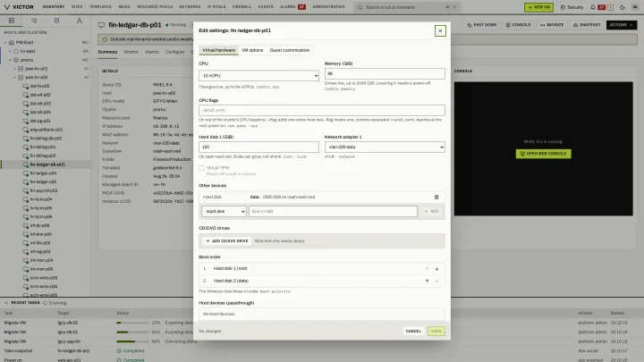Click the Cancel button
This screenshot has height=362, width=644.
pos(413,332)
